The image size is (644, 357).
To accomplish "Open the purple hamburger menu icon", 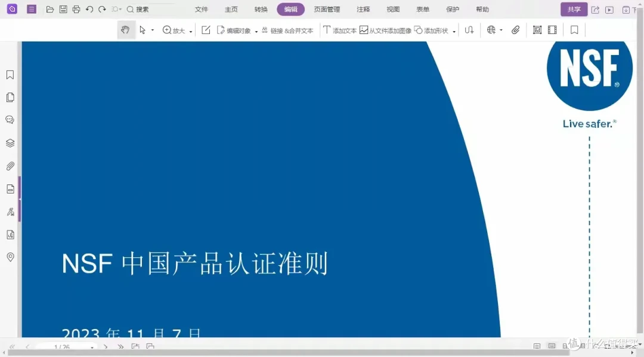I will 32,9.
